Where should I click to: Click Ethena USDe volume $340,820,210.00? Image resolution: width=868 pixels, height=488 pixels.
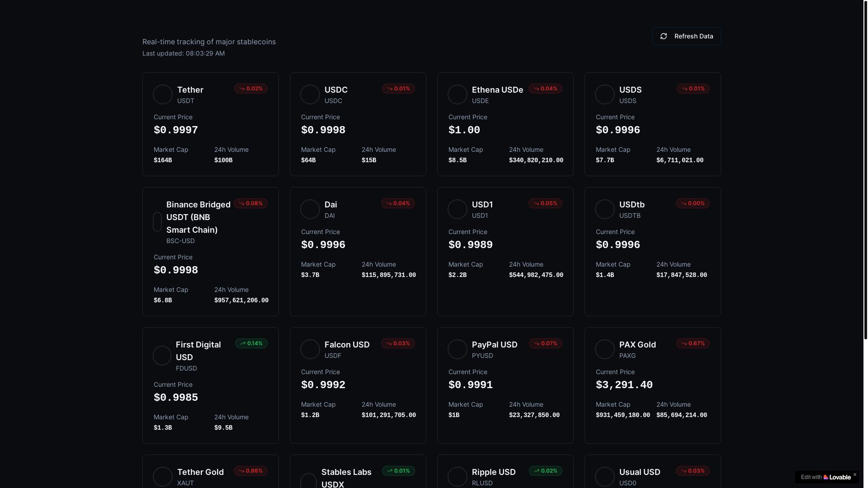click(536, 160)
